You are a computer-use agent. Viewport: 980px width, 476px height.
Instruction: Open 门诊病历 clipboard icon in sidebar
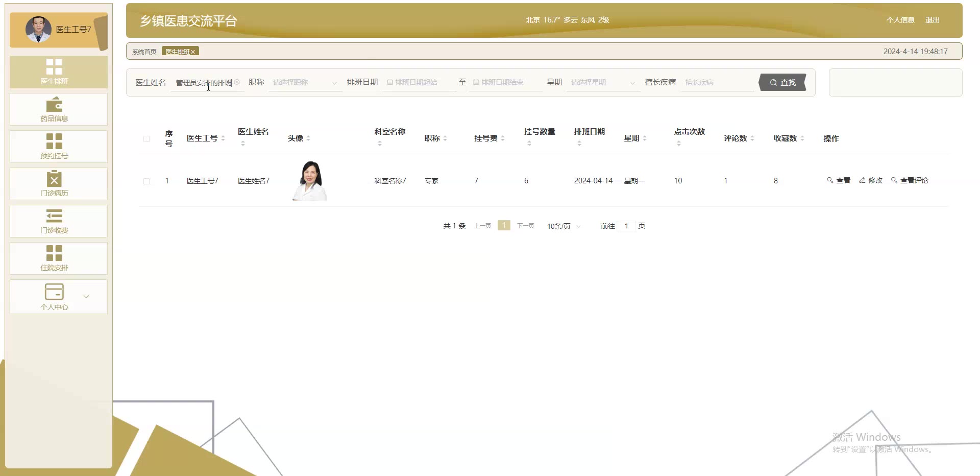54,178
